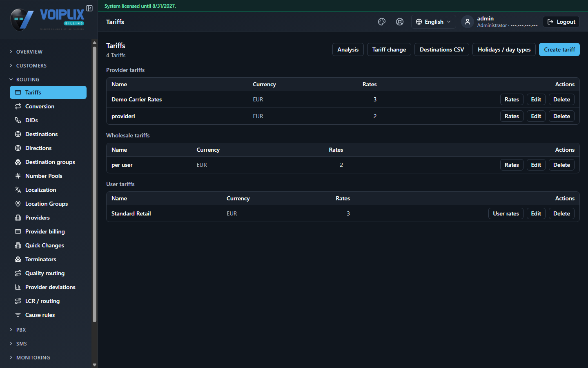Image resolution: width=588 pixels, height=368 pixels.
Task: View Rates for Demo Carrier Rates
Action: pos(512,99)
